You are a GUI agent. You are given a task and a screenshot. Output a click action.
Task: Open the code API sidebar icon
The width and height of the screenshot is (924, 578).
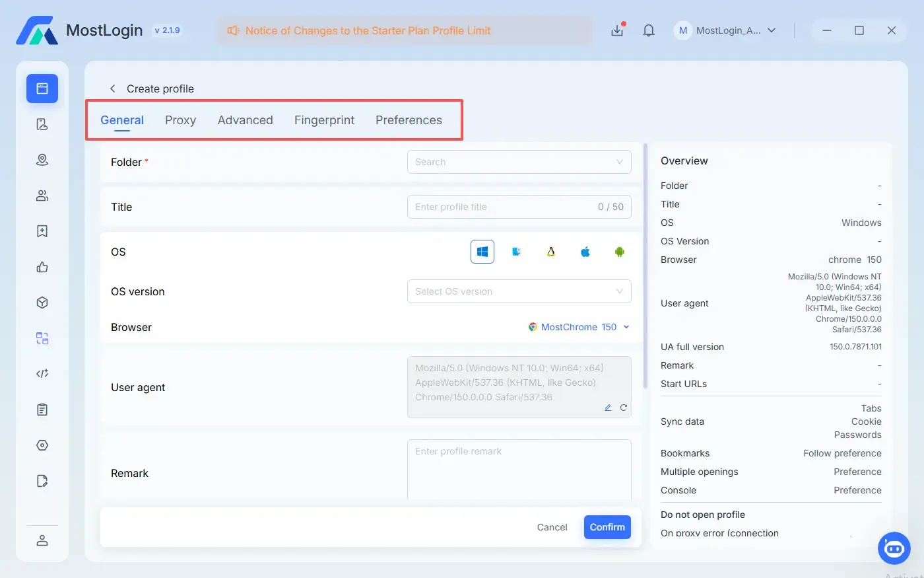pyautogui.click(x=42, y=374)
